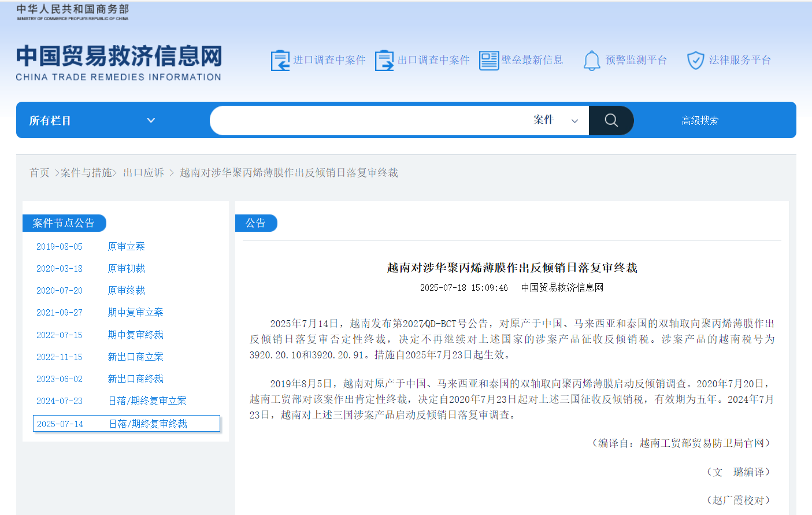
Task: Click the translator credit 文 璐编译
Action: [739, 472]
